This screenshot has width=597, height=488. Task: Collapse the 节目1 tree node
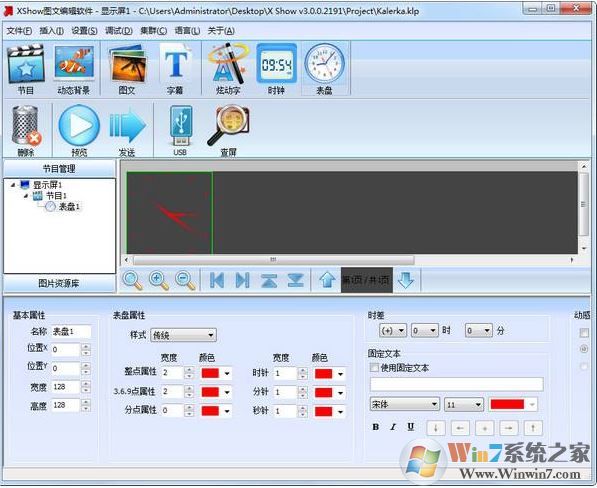click(x=26, y=196)
